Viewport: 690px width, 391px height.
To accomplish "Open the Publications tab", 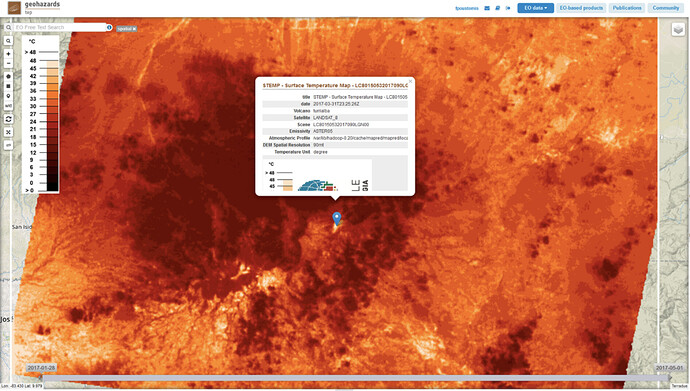I will (x=627, y=8).
